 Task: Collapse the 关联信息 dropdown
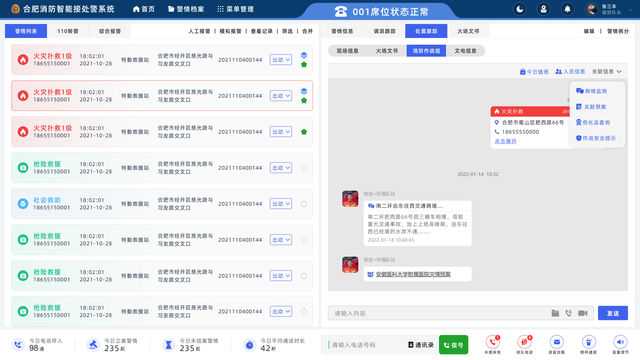point(607,71)
